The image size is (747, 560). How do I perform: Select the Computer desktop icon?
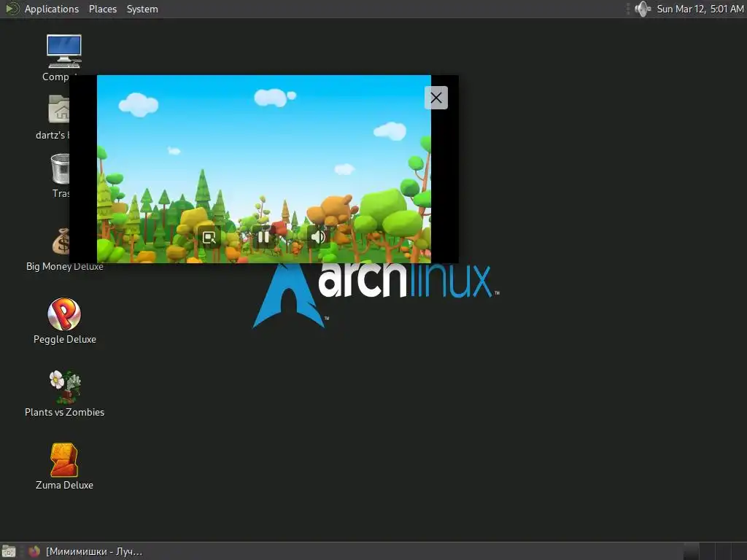pos(64,51)
